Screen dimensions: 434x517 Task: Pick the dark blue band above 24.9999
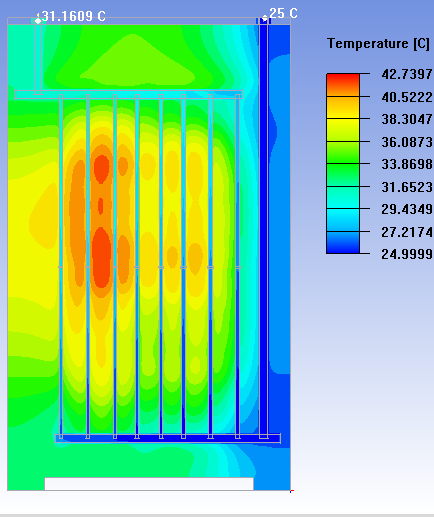click(x=343, y=243)
